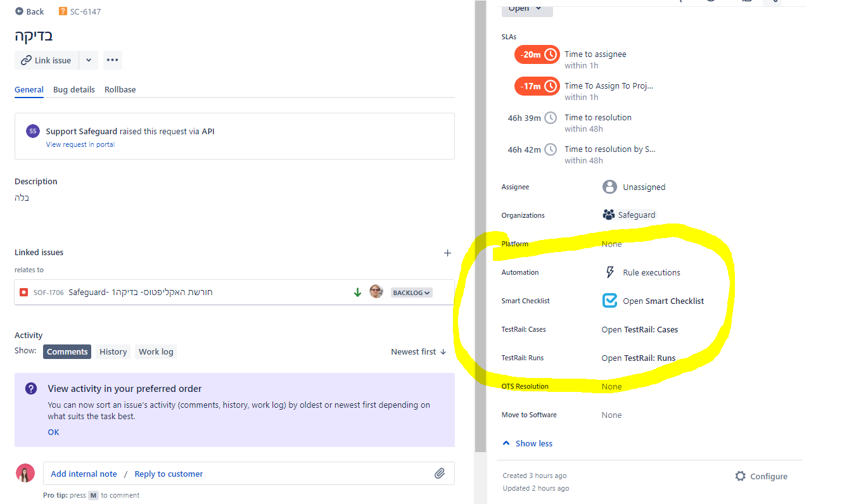The image size is (861, 504).
Task: Click the SOF-1706 bug type icon
Action: pos(23,293)
